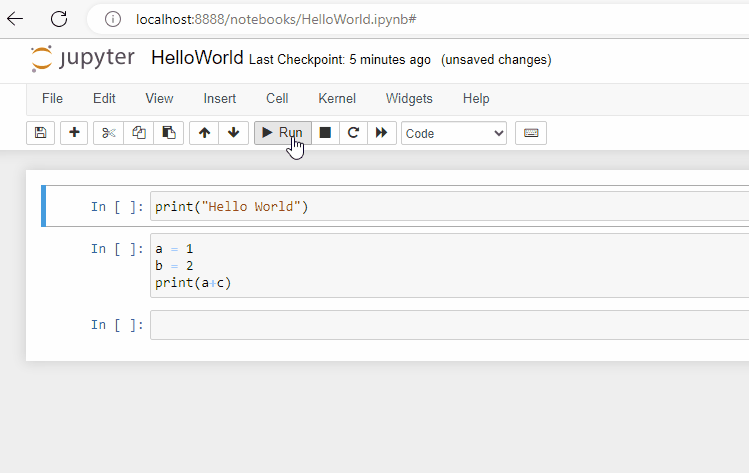The height and width of the screenshot is (473, 749).
Task: Click the Jupyter logo to go home
Action: [82, 58]
